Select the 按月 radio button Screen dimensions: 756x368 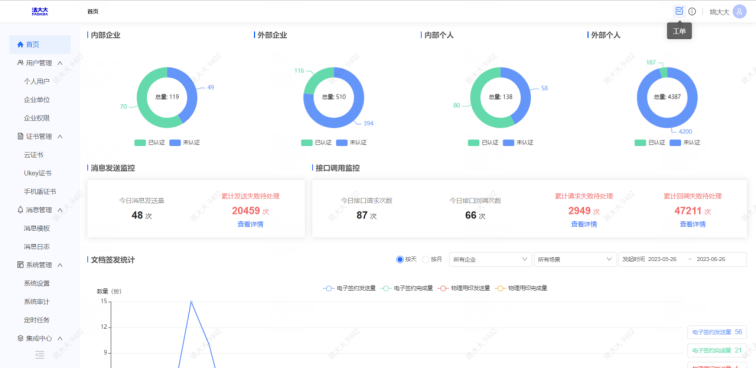tap(426, 259)
